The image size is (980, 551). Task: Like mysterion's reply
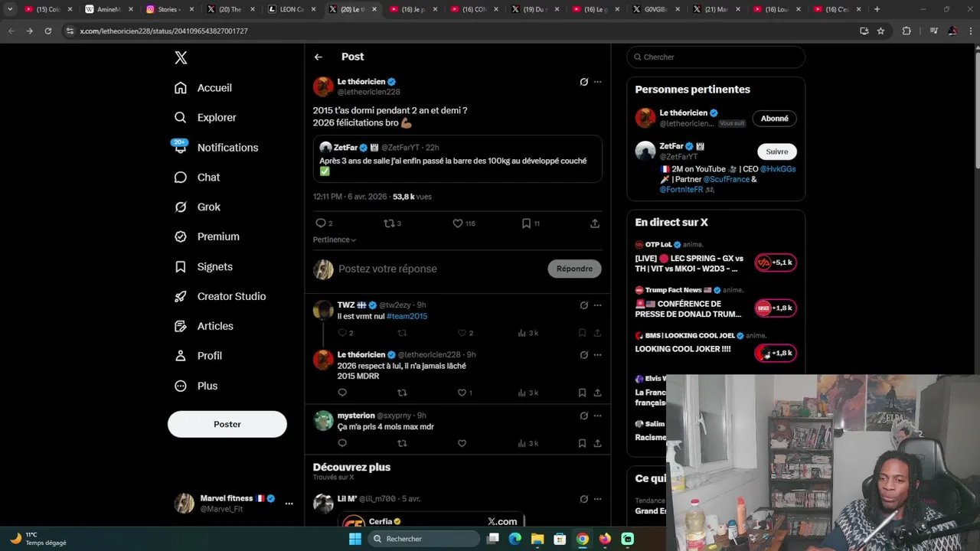click(x=462, y=443)
